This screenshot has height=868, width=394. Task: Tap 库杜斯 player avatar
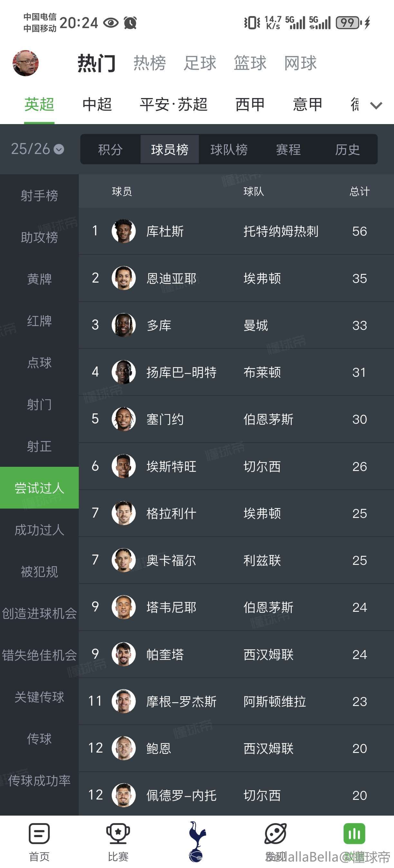(124, 231)
